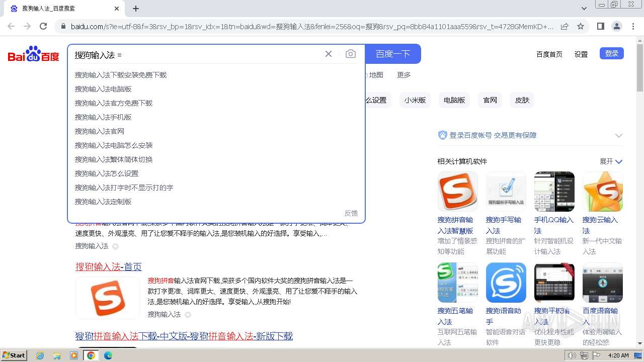
Task: Close the 搜狗输入法_百度搜索 tab
Action: pyautogui.click(x=117, y=9)
